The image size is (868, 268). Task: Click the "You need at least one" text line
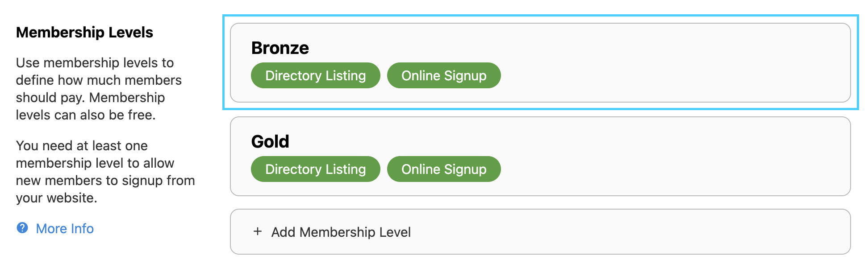(x=82, y=146)
